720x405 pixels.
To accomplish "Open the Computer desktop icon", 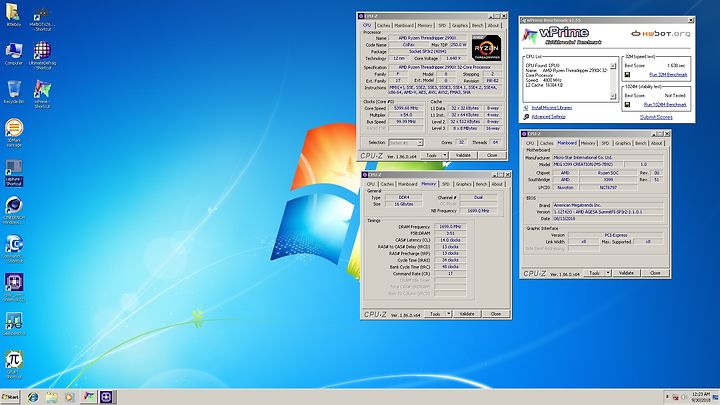I will [14, 54].
